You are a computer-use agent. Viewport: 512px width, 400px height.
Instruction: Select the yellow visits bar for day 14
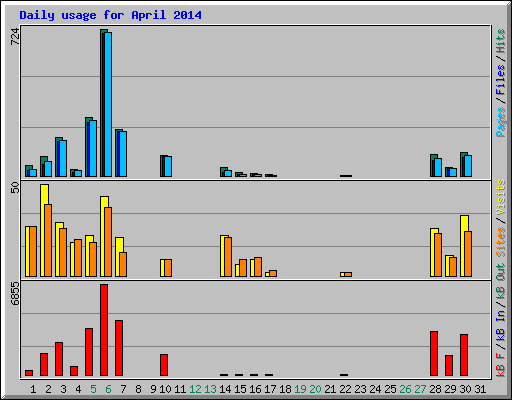tap(223, 256)
